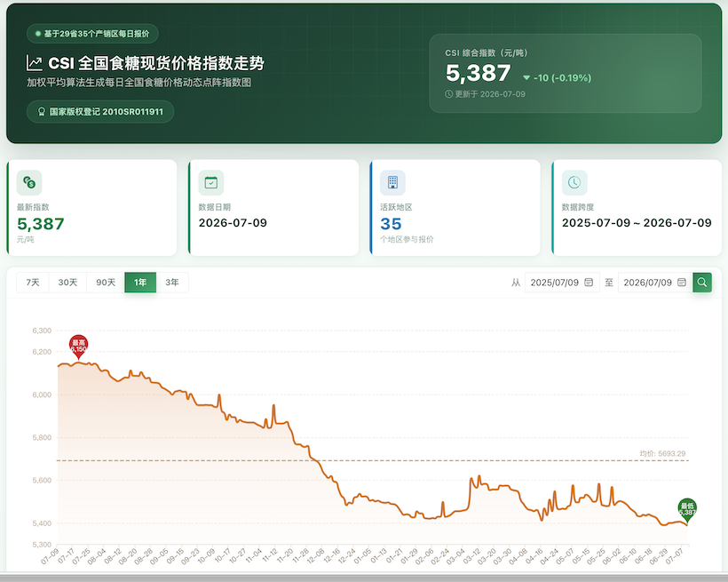Image resolution: width=728 pixels, height=582 pixels.
Task: Click the calendar icon in 数据日期 card
Action: (210, 183)
